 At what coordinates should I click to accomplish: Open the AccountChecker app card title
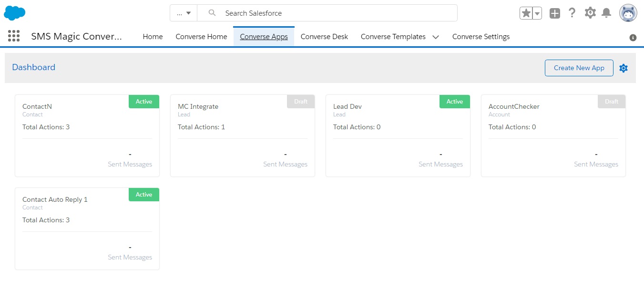click(514, 106)
